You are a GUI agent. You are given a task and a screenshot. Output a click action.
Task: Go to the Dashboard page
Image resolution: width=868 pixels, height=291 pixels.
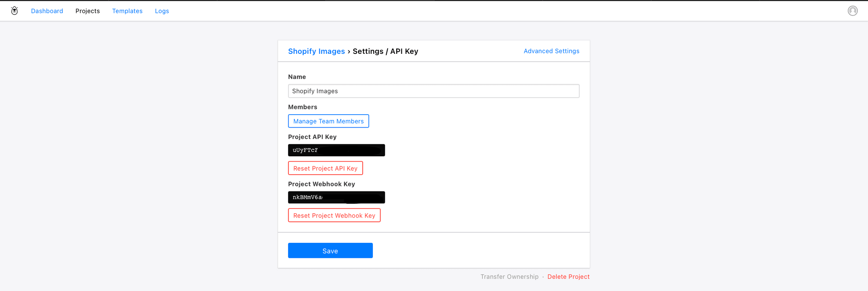47,11
